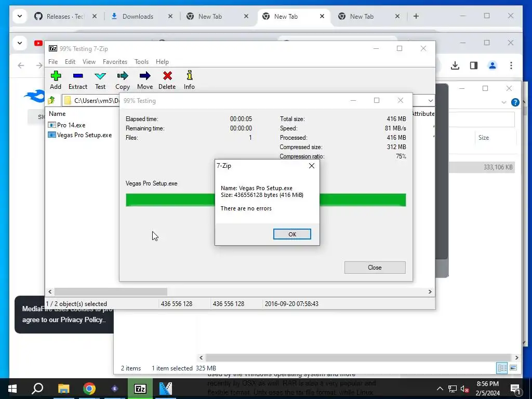Click the green testing progress bar
Image resolution: width=532 pixels, height=399 pixels.
click(x=265, y=200)
